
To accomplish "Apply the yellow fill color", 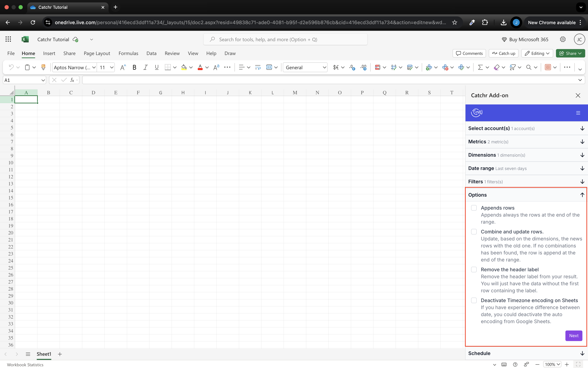I will (x=184, y=67).
